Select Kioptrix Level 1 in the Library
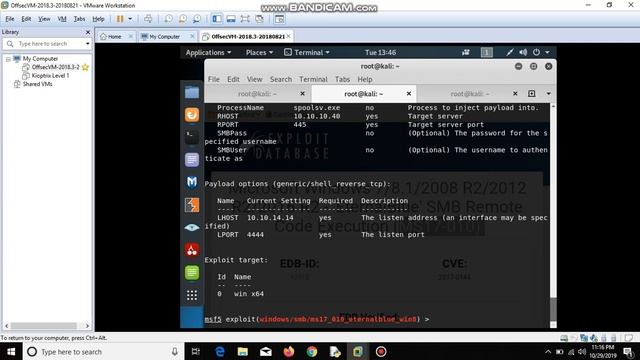Viewport: 640px width, 360px height. pos(50,76)
